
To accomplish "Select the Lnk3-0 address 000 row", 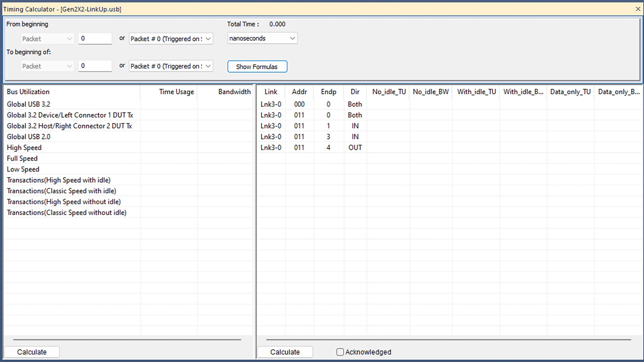I will pos(449,104).
